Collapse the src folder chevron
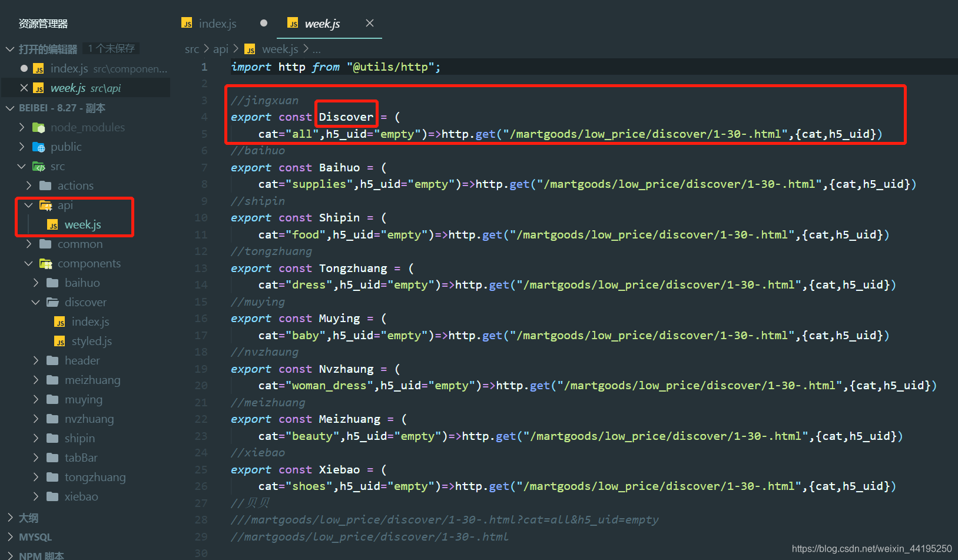Viewport: 958px width, 560px height. click(x=22, y=166)
